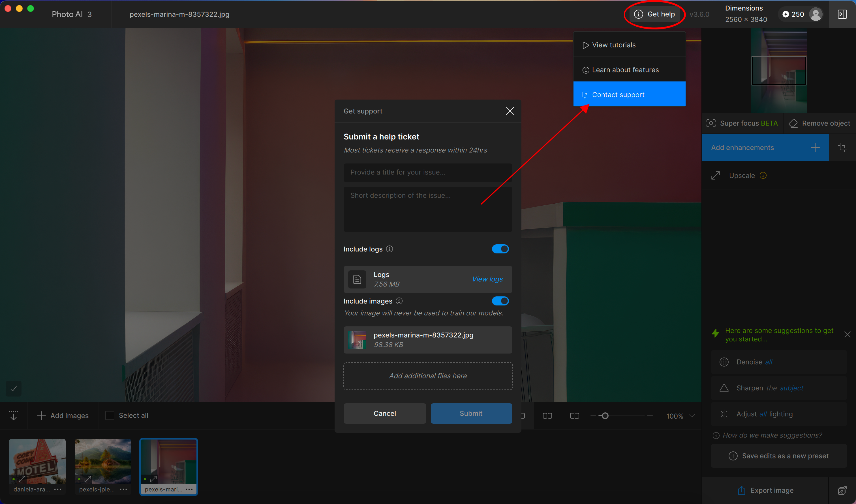This screenshot has height=504, width=856.
Task: Select Learn about features menu item
Action: coord(625,70)
